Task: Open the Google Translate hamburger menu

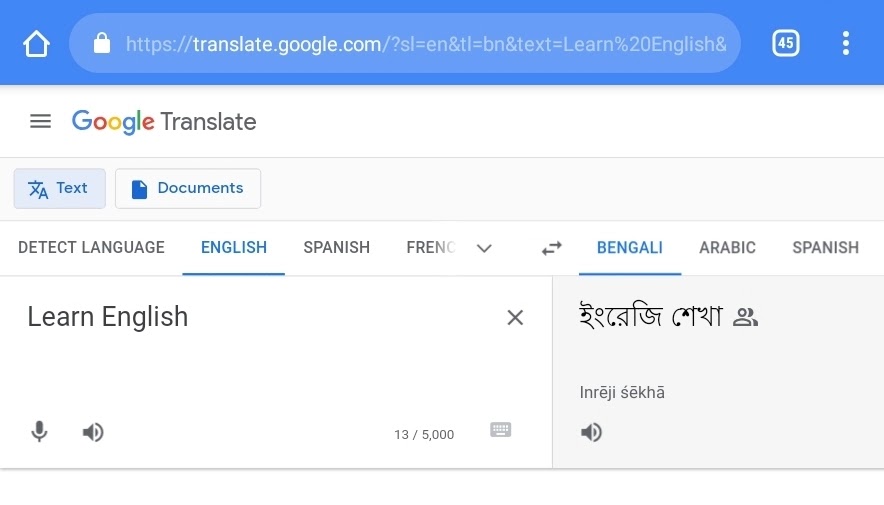Action: click(x=40, y=122)
